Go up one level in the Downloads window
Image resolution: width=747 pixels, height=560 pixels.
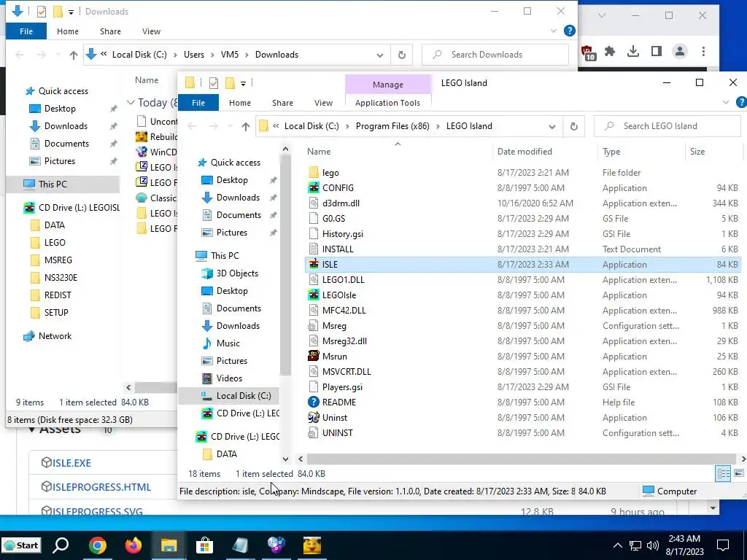point(74,55)
